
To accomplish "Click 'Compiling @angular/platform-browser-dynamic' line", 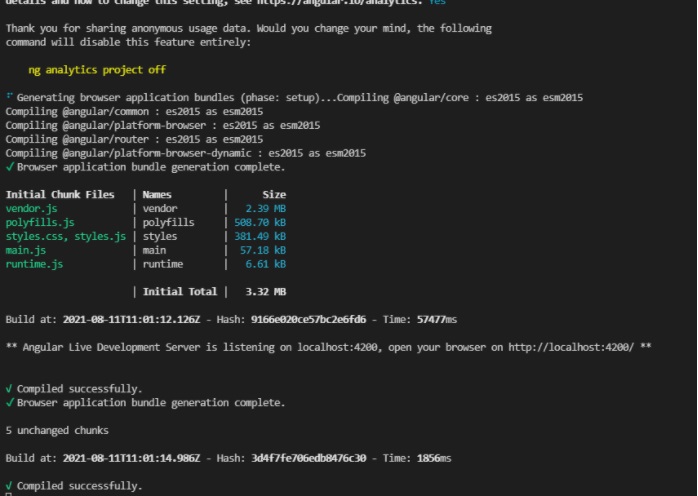I will [x=186, y=153].
